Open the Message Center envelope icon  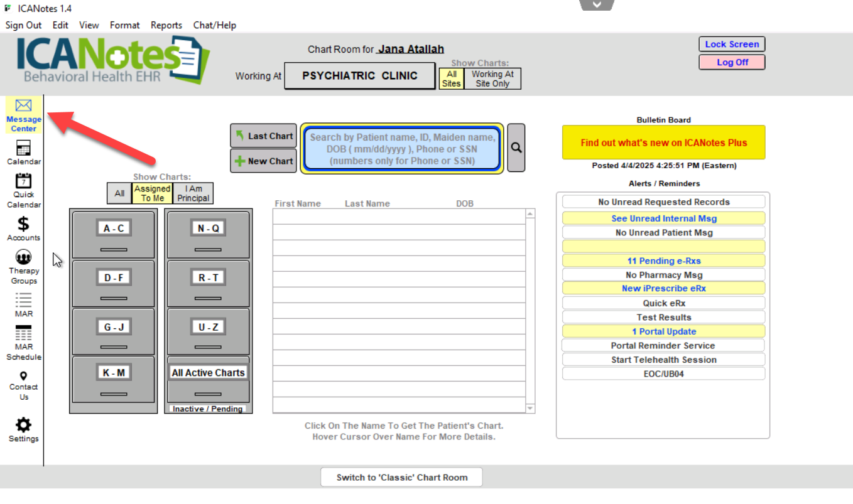pos(23,105)
